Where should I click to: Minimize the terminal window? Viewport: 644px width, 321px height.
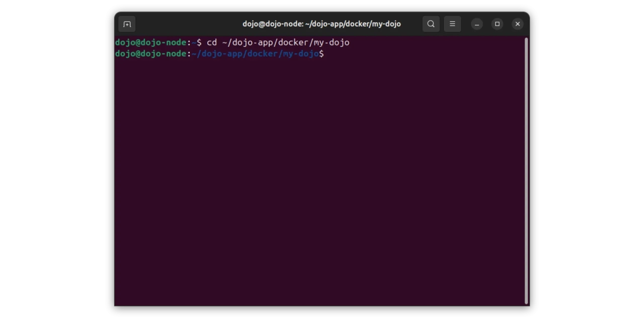coord(477,24)
